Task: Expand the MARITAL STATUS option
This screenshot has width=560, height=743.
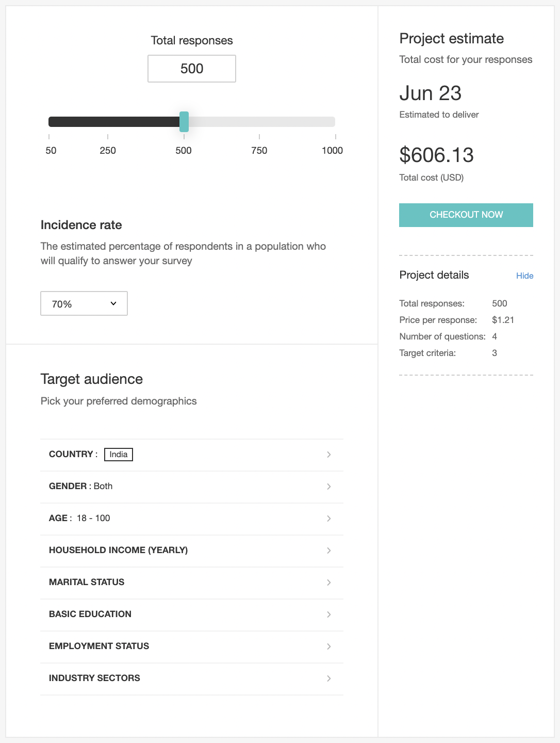Action: (x=87, y=582)
